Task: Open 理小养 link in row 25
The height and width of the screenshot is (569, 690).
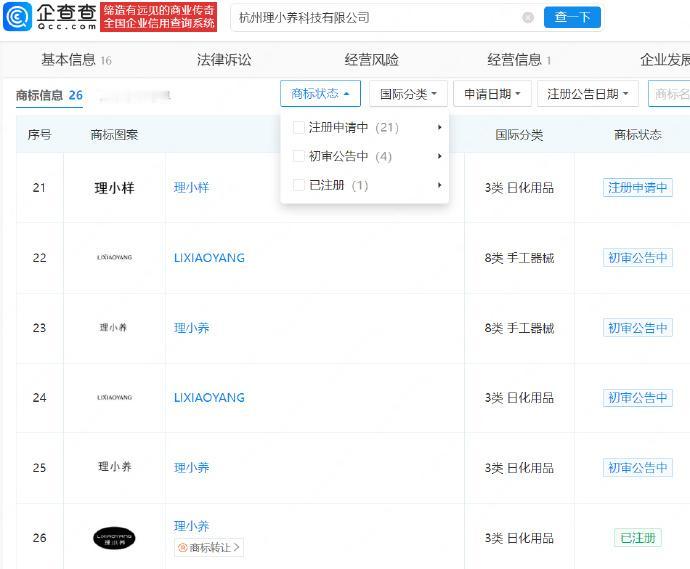Action: coord(191,468)
